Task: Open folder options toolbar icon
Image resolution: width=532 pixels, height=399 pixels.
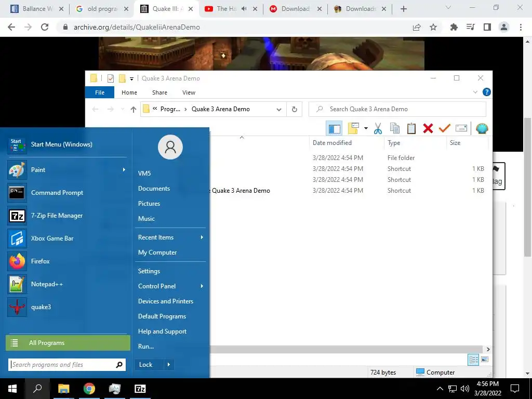Action: pyautogui.click(x=353, y=129)
